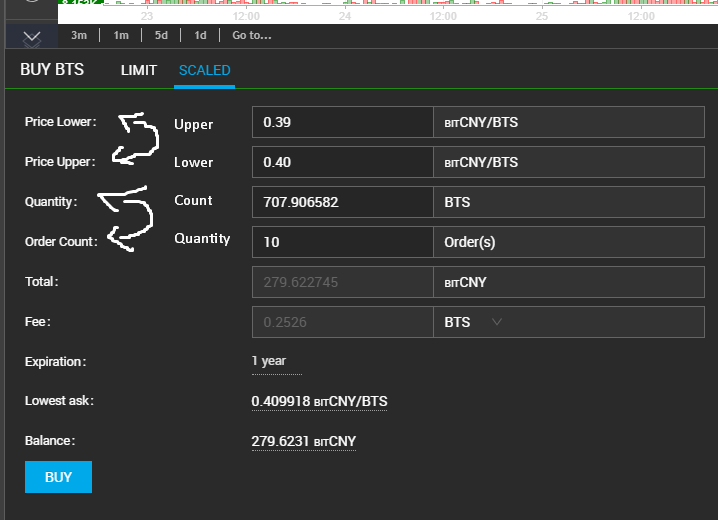
Task: Collapse chart using double chevron icon
Action: point(32,38)
